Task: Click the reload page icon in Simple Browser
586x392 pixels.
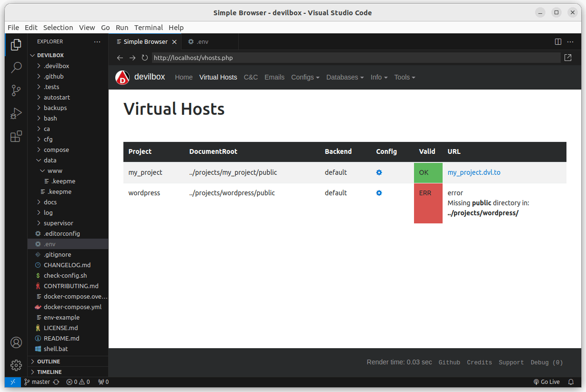Action: coord(145,58)
